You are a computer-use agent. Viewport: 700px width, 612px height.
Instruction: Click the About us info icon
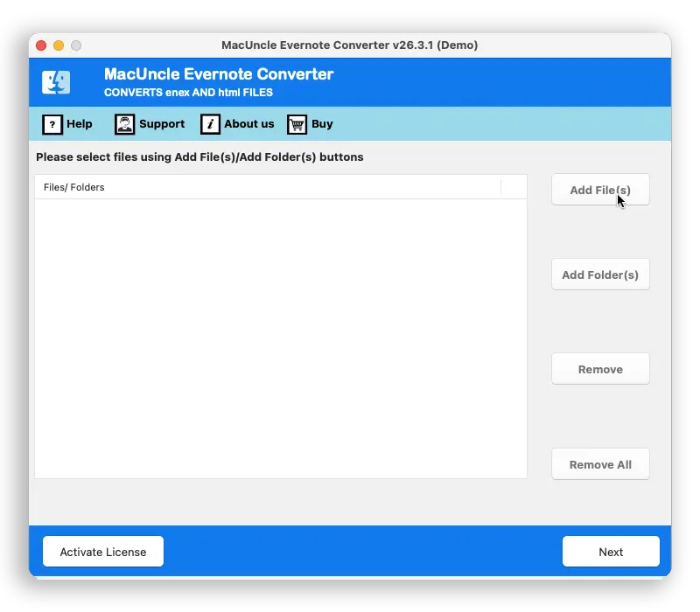[x=210, y=124]
